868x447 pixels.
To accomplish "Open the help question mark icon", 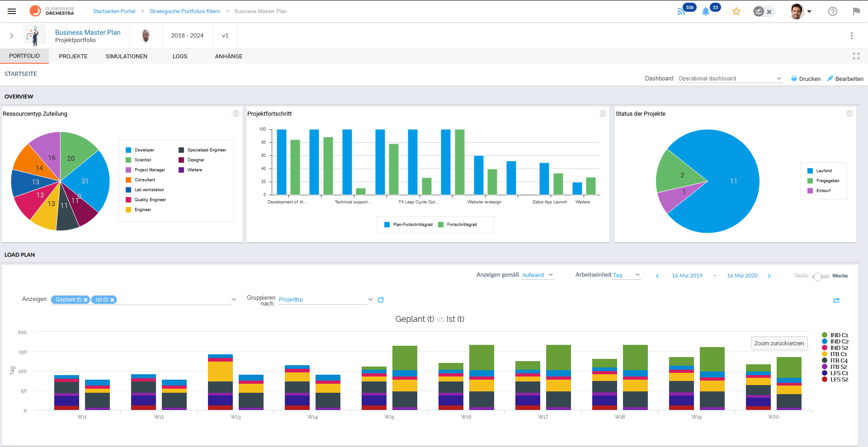I will [833, 11].
